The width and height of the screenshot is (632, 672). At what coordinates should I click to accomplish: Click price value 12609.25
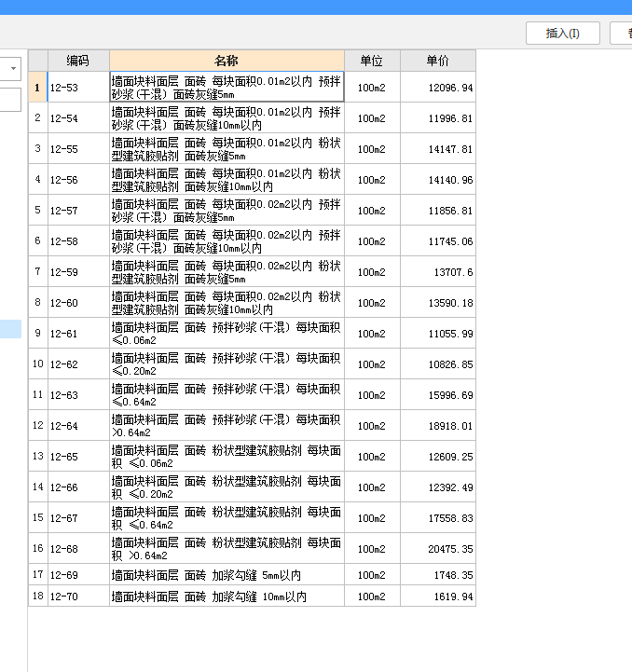450,458
